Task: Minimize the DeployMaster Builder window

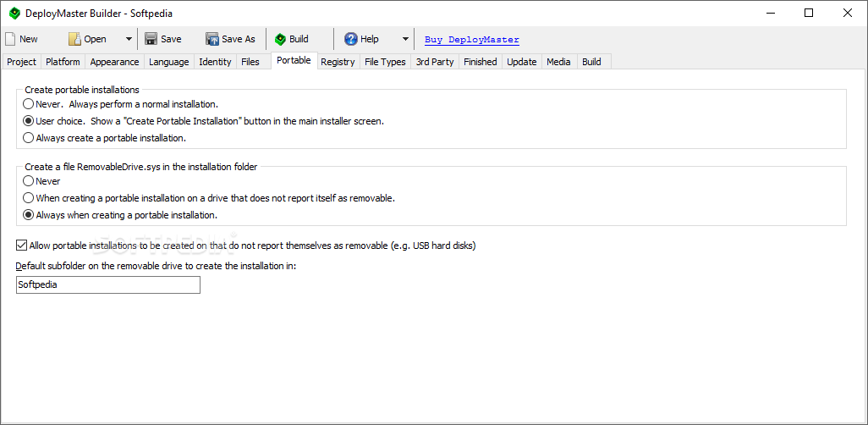Action: click(x=770, y=14)
